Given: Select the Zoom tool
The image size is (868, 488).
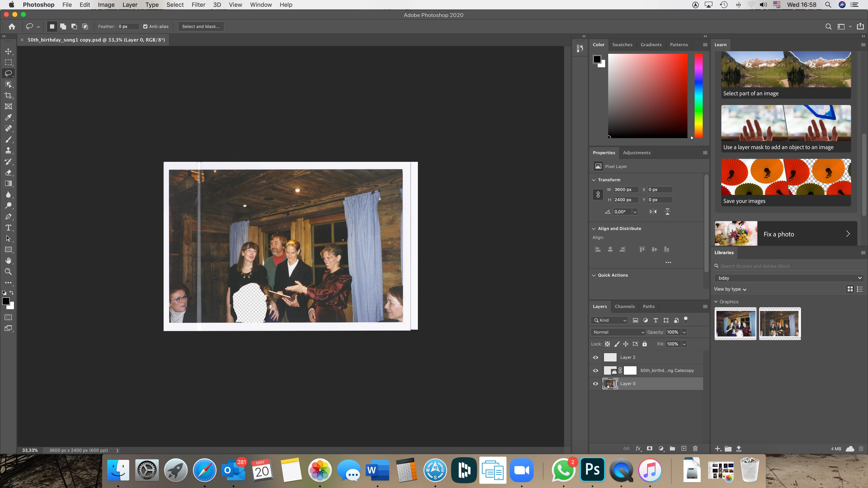Looking at the screenshot, I should [8, 272].
